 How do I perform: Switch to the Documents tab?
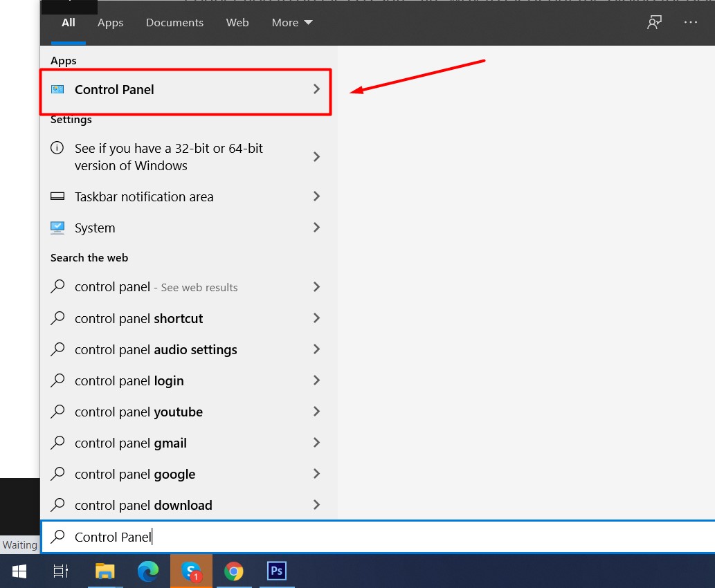pyautogui.click(x=173, y=23)
